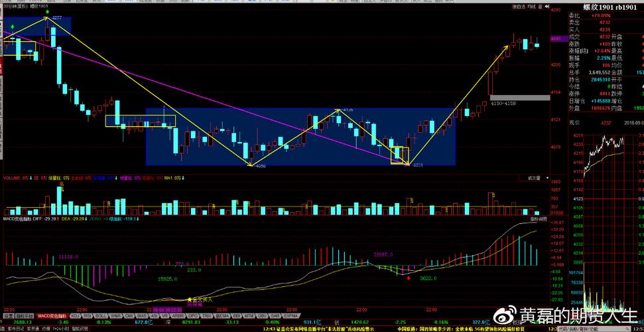Switch to the RSI indicator tab
The image size is (644, 332).
(x=88, y=316)
